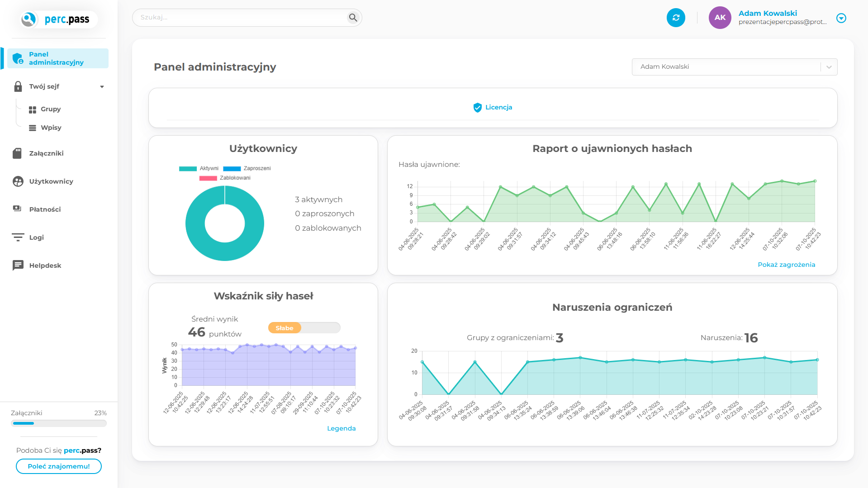The height and width of the screenshot is (488, 868).
Task: Toggle the Zablokowani legend item
Action: pos(225,178)
